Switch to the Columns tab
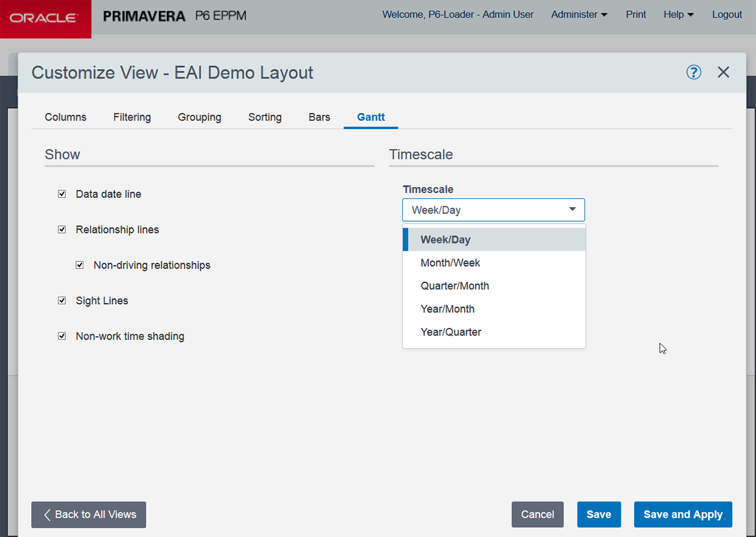Image resolution: width=756 pixels, height=537 pixels. 65,117
